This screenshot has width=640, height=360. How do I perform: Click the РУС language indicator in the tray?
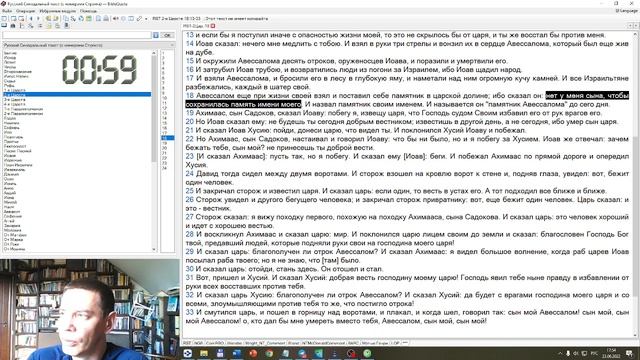click(595, 353)
